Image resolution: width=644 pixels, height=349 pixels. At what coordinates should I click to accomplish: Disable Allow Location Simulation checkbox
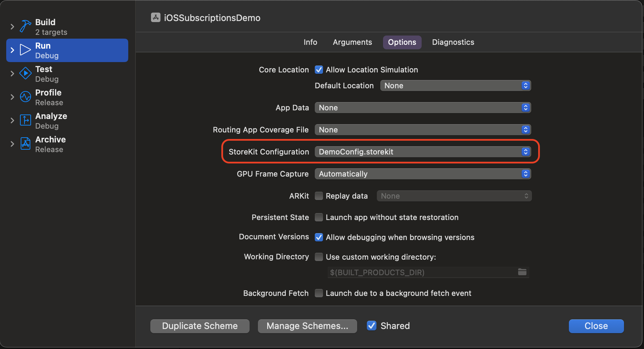click(319, 70)
